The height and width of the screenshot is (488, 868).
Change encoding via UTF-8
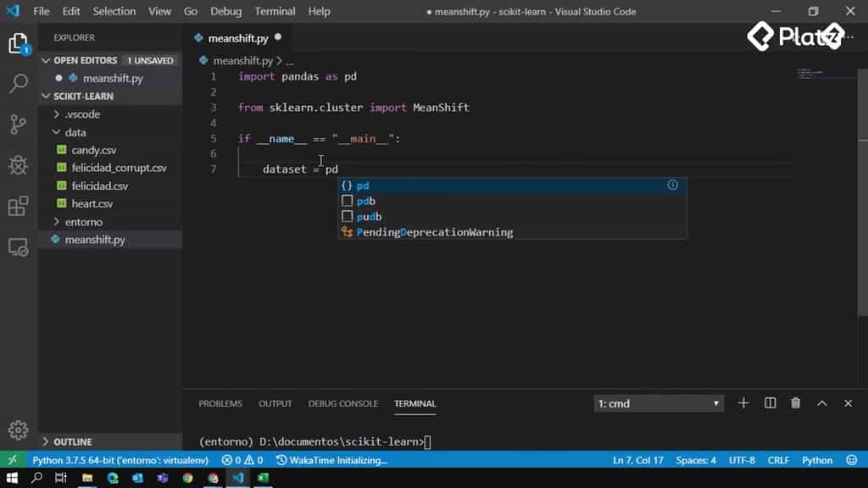point(742,460)
